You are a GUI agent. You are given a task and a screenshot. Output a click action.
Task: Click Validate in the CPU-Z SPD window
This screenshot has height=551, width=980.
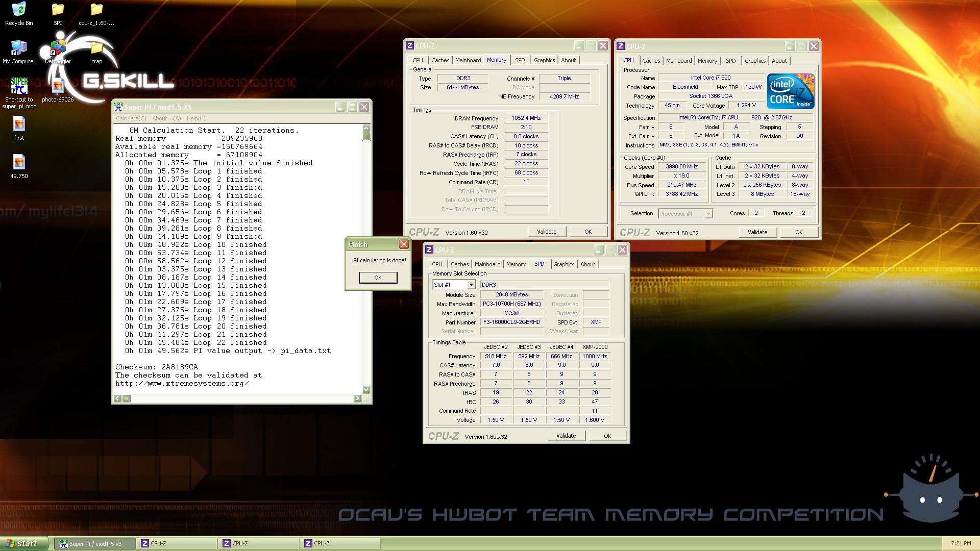pyautogui.click(x=566, y=436)
